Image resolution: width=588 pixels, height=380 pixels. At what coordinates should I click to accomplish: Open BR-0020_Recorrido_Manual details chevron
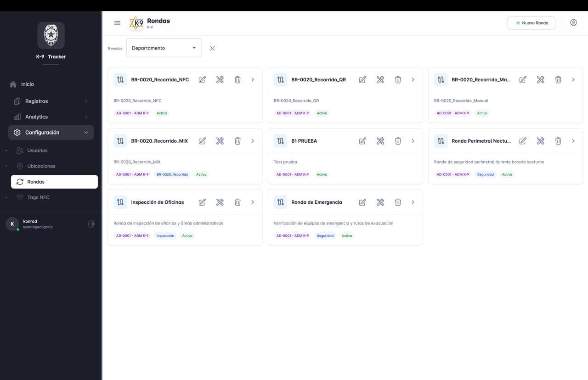573,80
